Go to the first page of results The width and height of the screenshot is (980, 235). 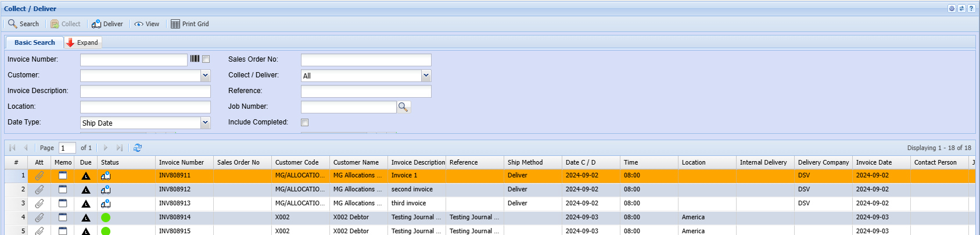[x=12, y=148]
